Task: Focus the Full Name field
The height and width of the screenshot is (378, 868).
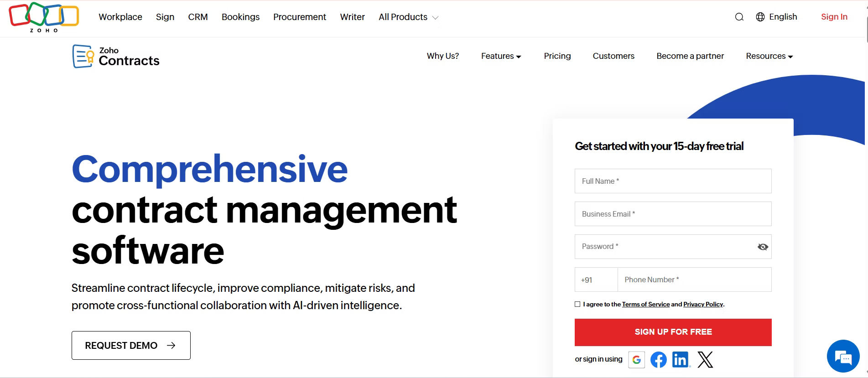Action: pos(673,181)
